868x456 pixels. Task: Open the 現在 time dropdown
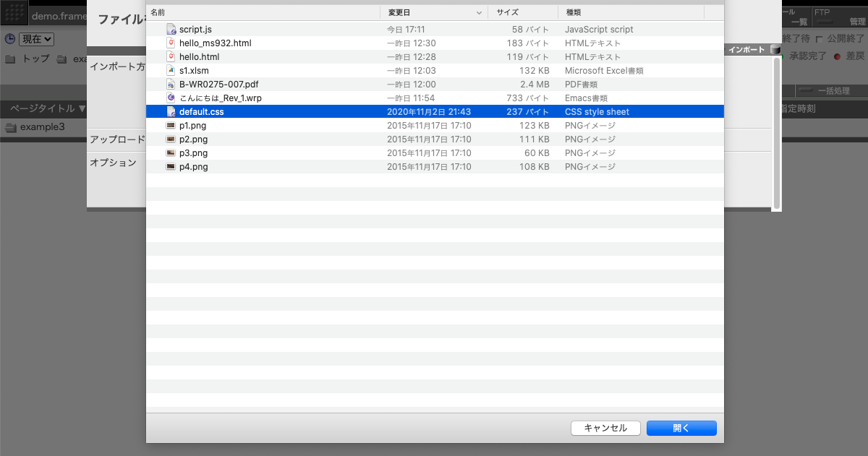point(36,39)
